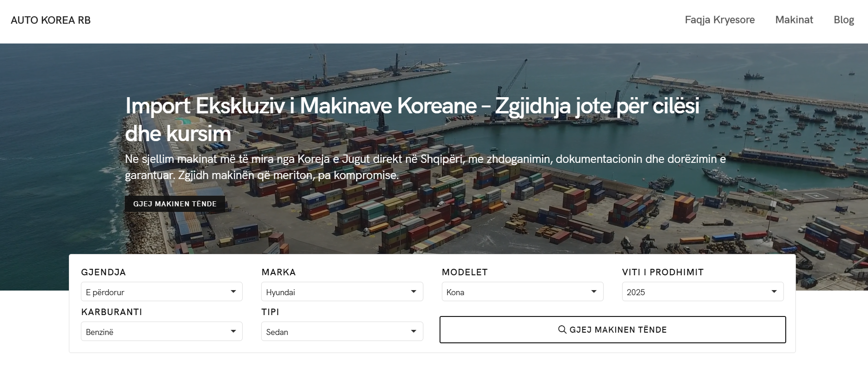This screenshot has height=378, width=868.
Task: Open the Karburanti dropdown showing Benzinë
Action: tap(162, 331)
